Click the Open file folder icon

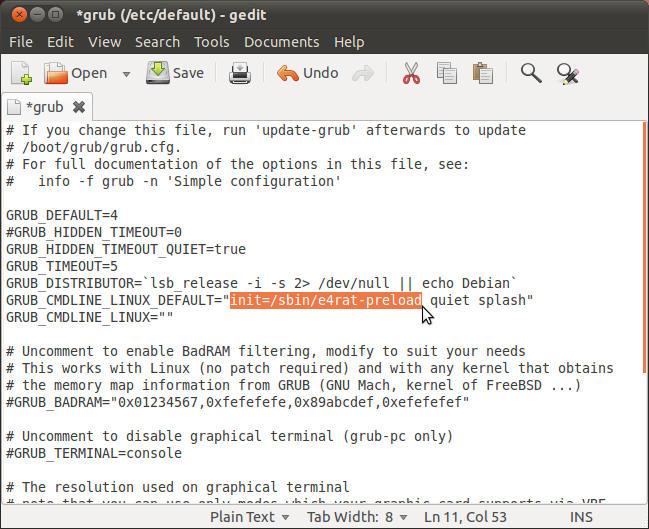pyautogui.click(x=55, y=73)
